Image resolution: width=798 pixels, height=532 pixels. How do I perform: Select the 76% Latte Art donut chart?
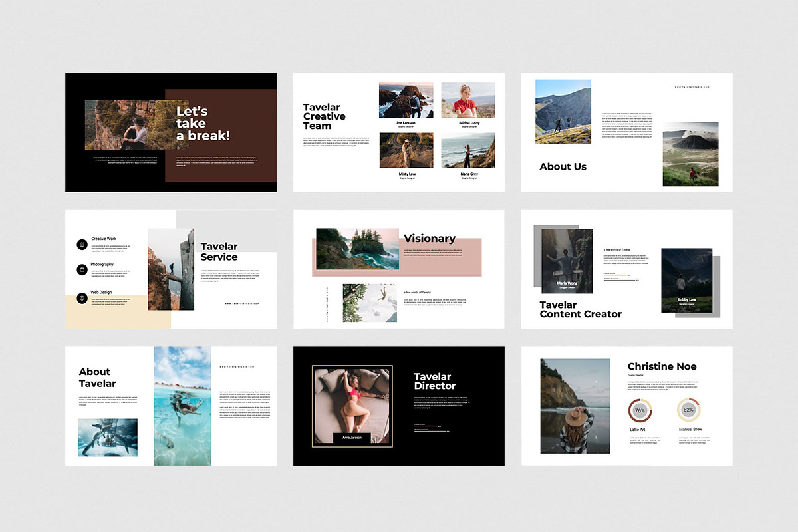click(640, 410)
